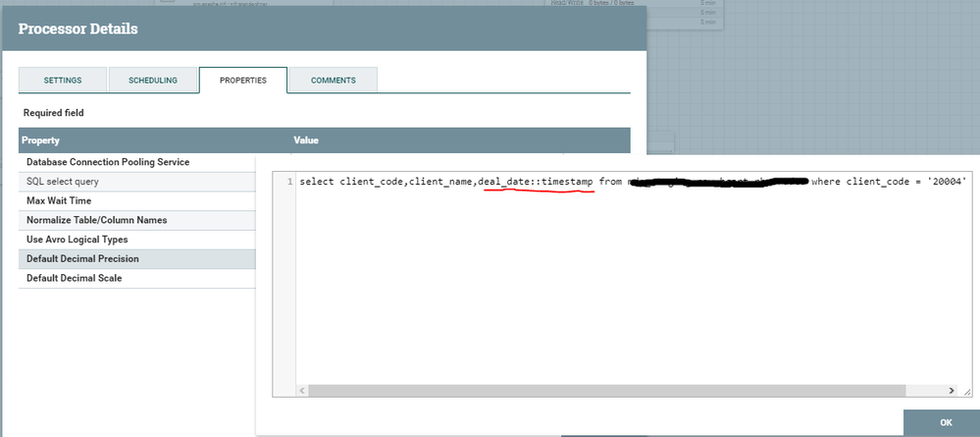Click the editor's right scroll arrow

pyautogui.click(x=952, y=391)
